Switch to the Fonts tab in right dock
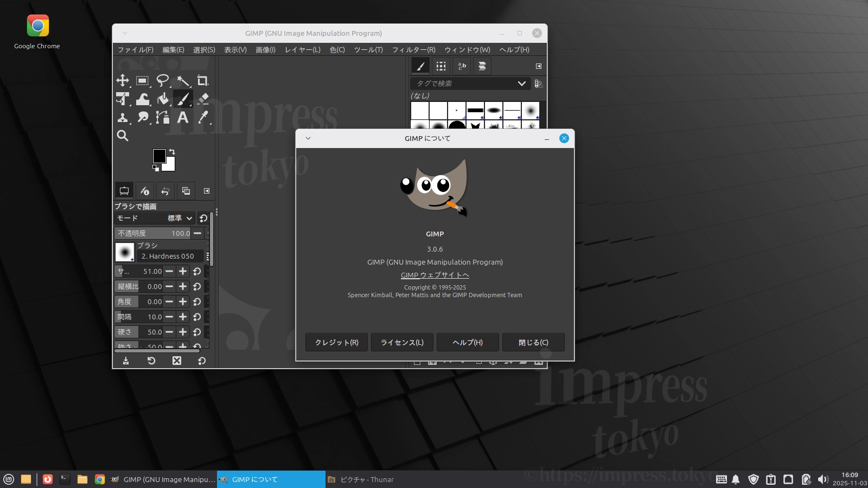The image size is (868, 488). [462, 66]
